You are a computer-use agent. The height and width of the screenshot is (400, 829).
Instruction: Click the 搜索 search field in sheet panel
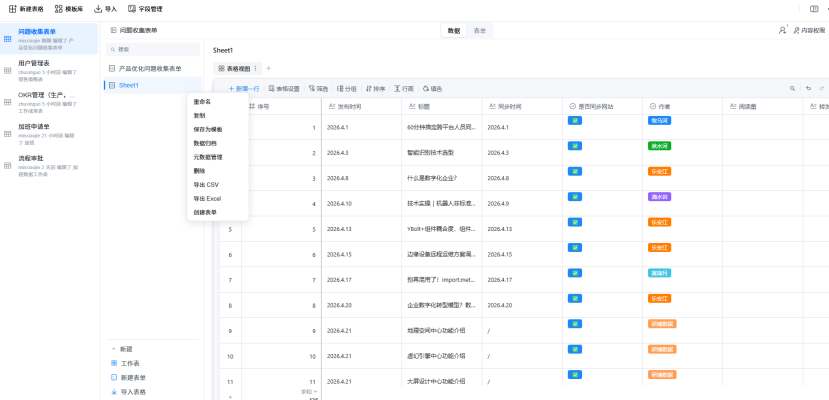[x=153, y=49]
